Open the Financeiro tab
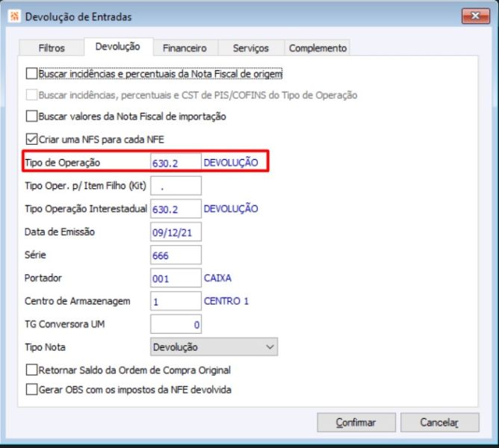 tap(185, 48)
